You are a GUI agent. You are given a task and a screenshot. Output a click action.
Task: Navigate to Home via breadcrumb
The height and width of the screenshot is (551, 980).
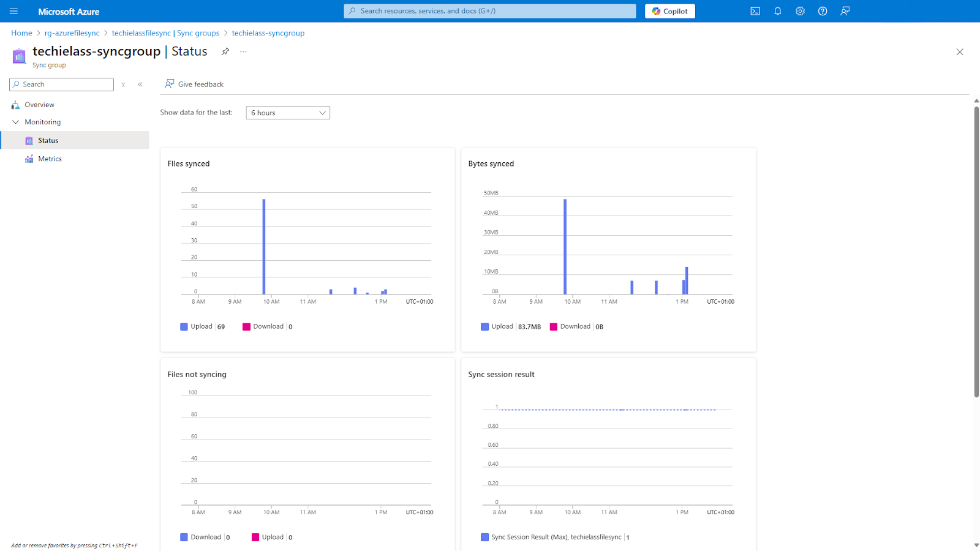(x=21, y=32)
